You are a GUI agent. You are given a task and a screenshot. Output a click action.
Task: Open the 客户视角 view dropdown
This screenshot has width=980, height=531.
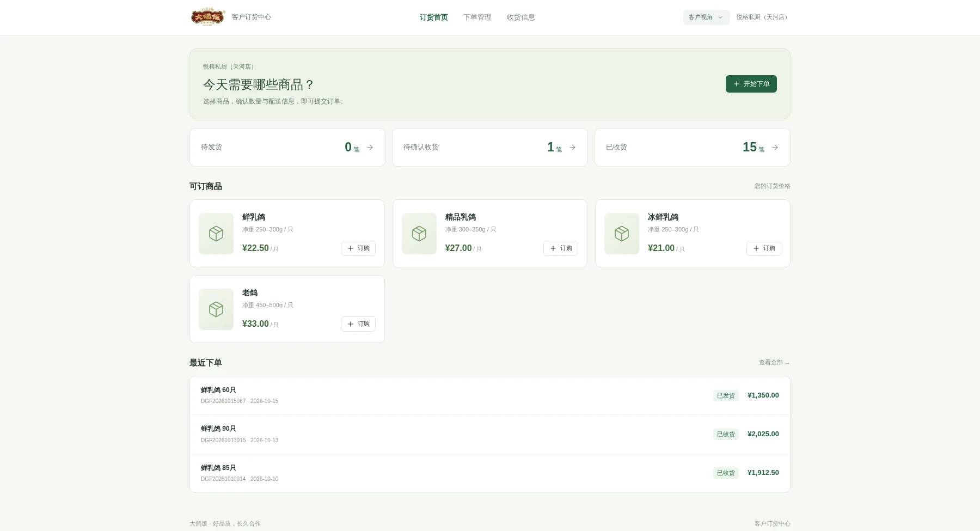[x=706, y=17]
